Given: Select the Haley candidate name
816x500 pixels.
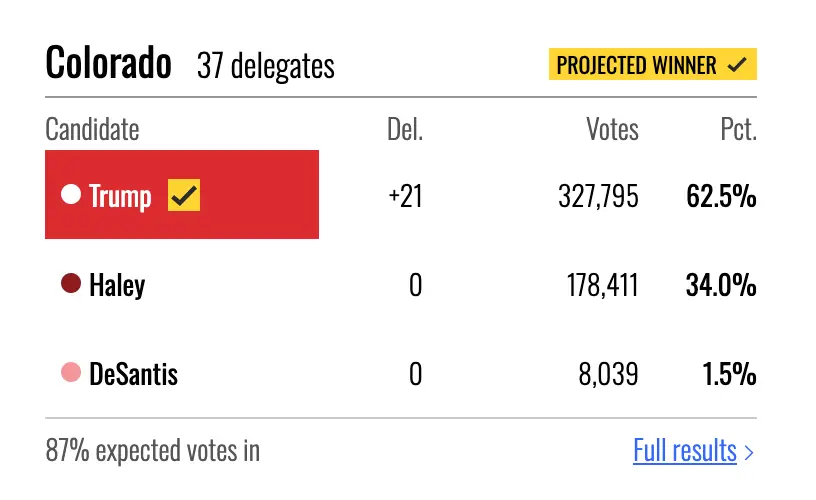Looking at the screenshot, I should [117, 285].
